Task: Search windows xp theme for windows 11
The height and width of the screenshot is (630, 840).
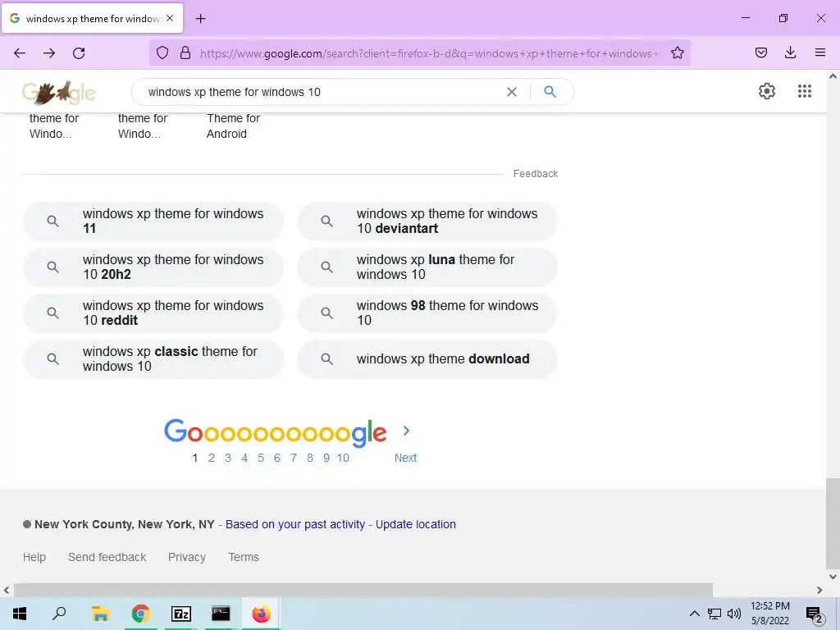Action: coord(153,221)
